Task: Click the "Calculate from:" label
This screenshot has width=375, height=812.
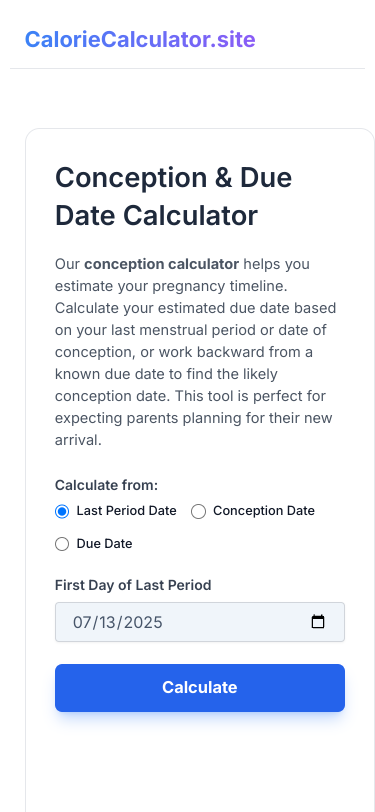Action: pos(106,485)
